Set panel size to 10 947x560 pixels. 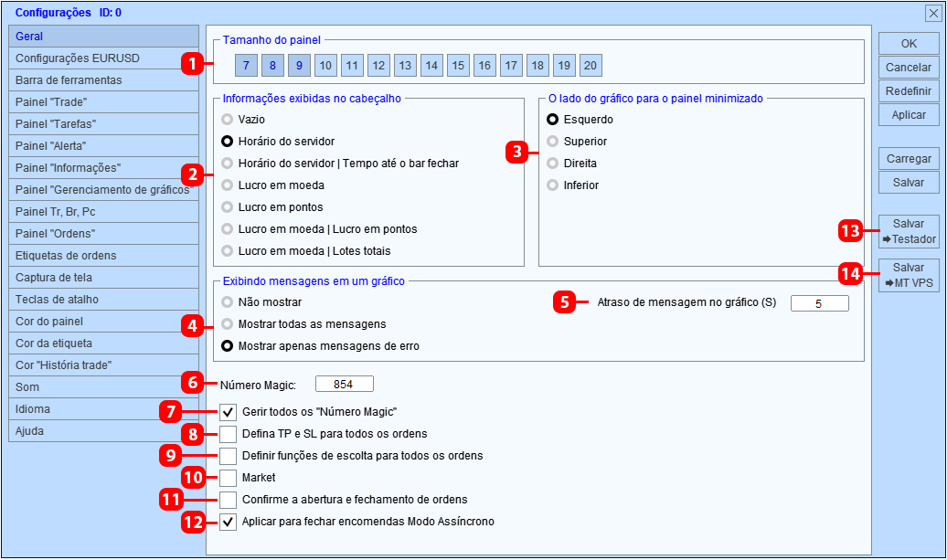click(325, 65)
